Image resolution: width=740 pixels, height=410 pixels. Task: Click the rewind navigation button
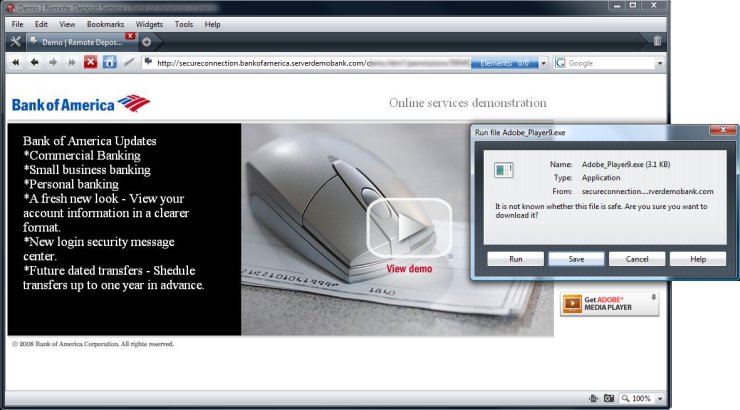pyautogui.click(x=17, y=62)
